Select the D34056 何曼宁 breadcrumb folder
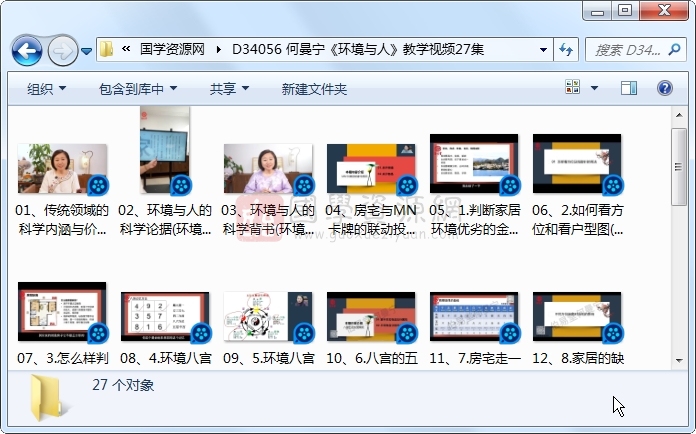696x434 pixels. point(358,49)
